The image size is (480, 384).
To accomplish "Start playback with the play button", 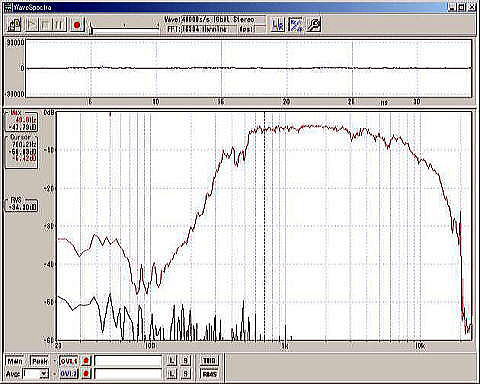I will click(32, 25).
